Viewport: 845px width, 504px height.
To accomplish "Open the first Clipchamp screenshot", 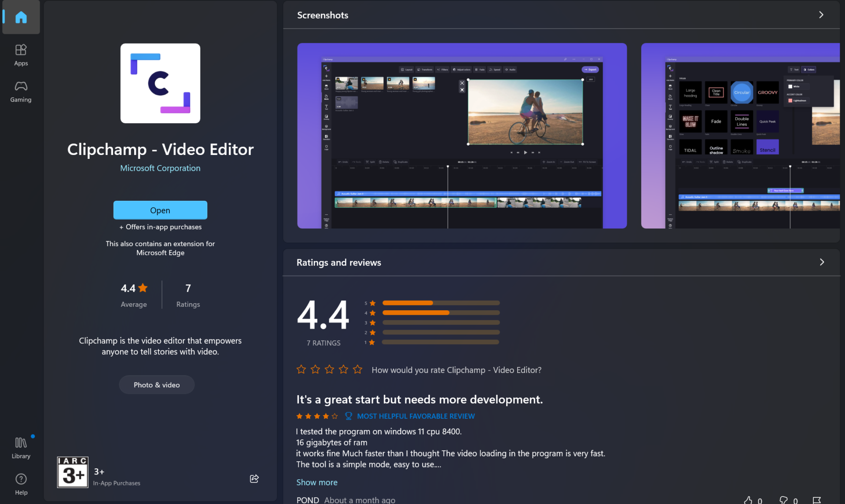I will [x=462, y=135].
